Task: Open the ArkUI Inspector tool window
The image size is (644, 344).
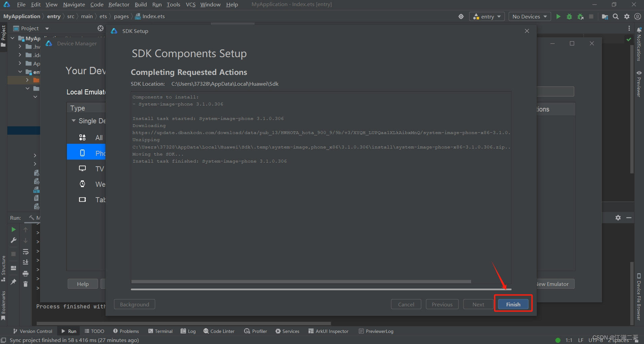Action: [328, 331]
